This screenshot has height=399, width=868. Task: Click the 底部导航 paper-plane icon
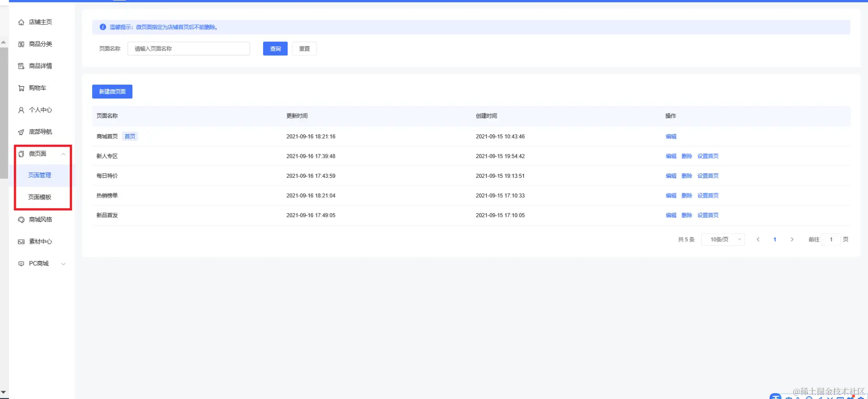(21, 132)
